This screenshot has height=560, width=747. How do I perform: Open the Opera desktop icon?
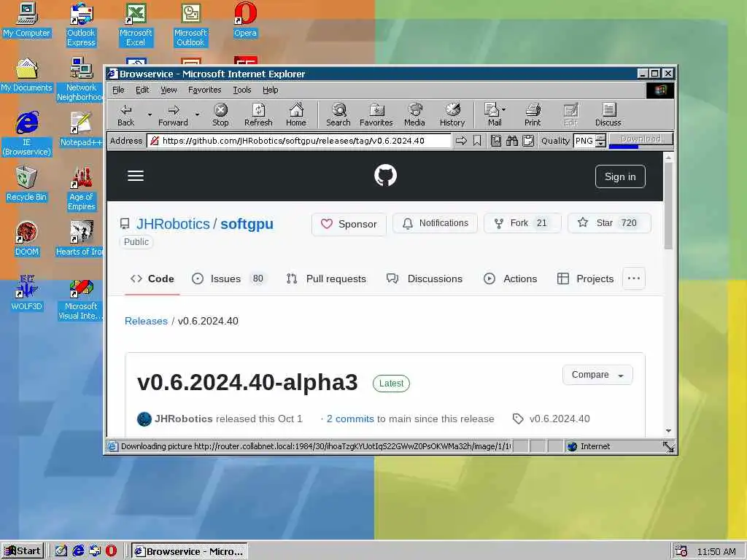(x=245, y=20)
